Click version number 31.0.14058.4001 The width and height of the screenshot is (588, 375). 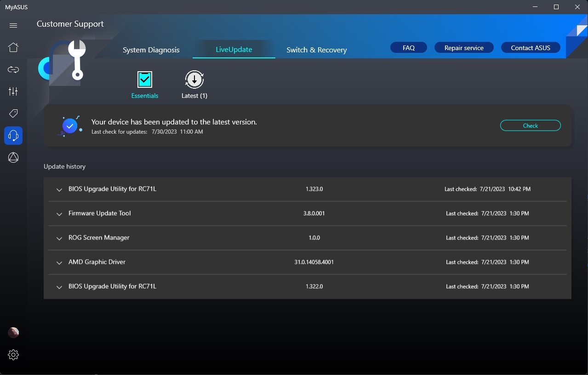coord(314,262)
